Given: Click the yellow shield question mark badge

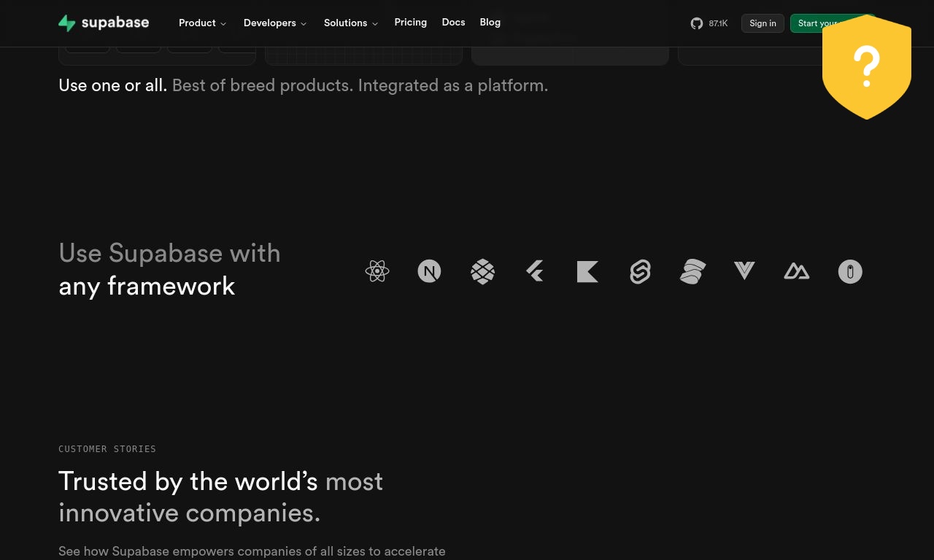Looking at the screenshot, I should pos(867,67).
